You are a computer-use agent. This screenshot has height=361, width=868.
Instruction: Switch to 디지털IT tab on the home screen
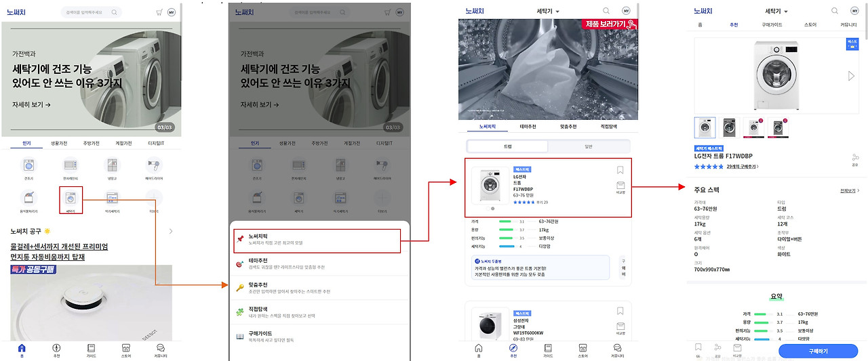coord(156,144)
